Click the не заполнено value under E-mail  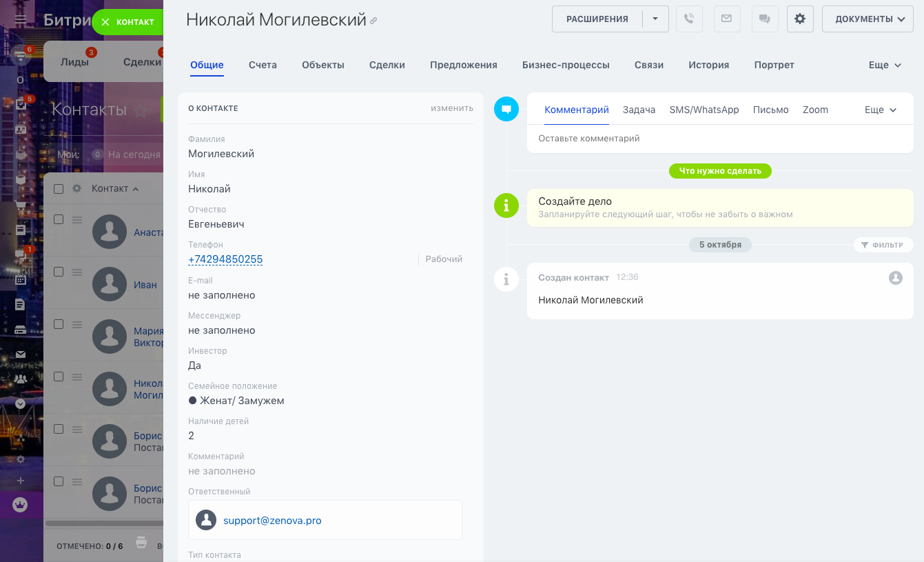coord(222,295)
